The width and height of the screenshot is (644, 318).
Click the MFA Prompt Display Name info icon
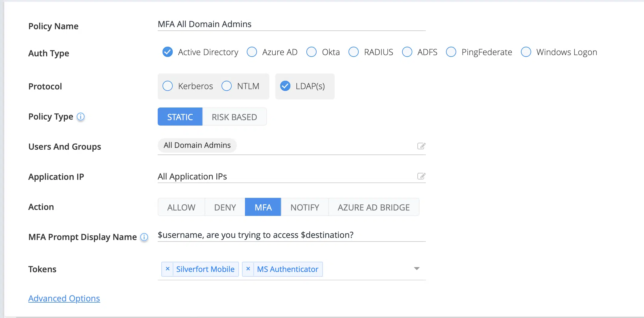pyautogui.click(x=144, y=237)
